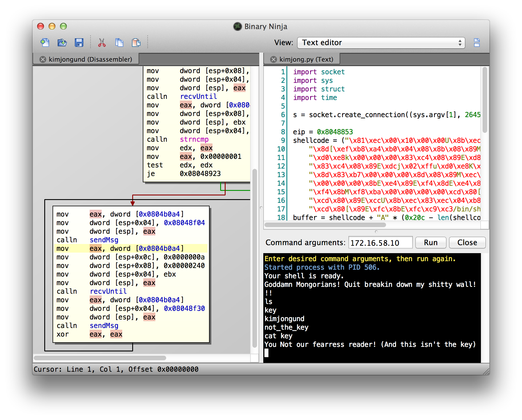Click the disassembly vertical scrollbar
Viewport: 522px width, 420px height.
point(255,258)
